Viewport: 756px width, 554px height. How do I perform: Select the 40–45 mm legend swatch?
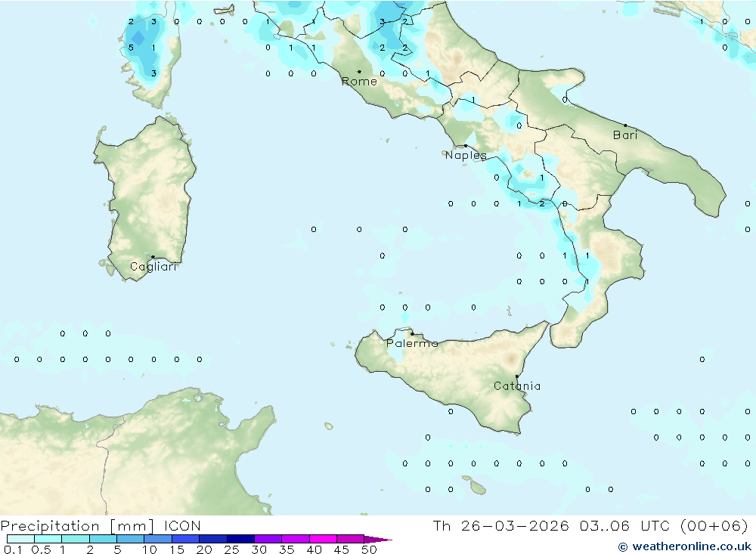323,539
